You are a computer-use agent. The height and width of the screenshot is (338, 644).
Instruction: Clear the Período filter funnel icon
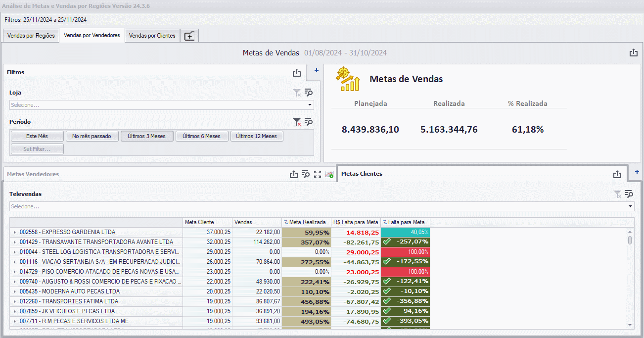(297, 122)
